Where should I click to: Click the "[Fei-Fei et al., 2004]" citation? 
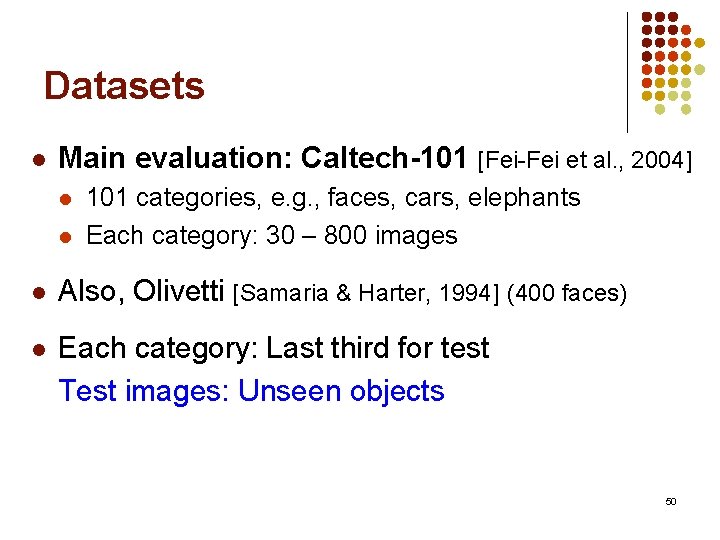[586, 159]
